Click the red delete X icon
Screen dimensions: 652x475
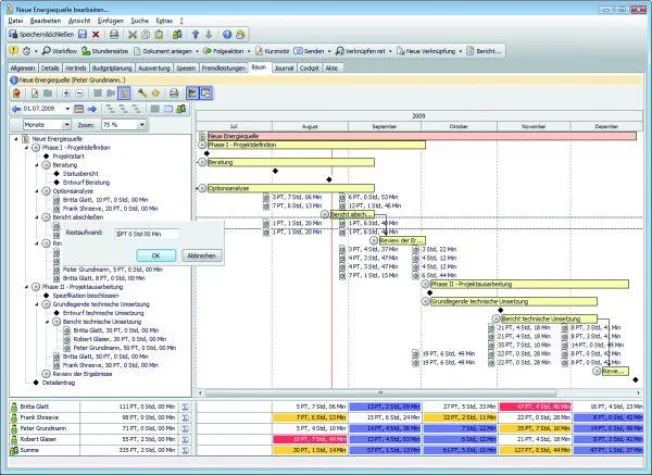point(95,34)
